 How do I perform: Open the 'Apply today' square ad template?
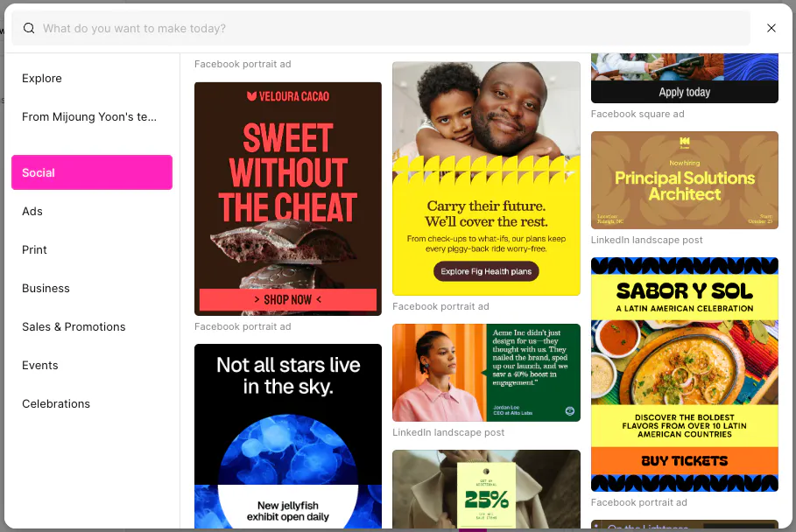[684, 78]
